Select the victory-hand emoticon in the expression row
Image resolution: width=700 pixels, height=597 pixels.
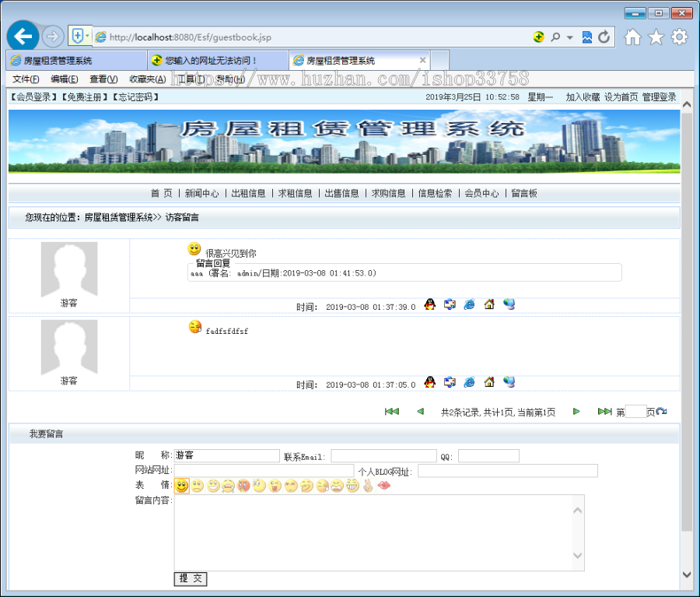point(367,486)
